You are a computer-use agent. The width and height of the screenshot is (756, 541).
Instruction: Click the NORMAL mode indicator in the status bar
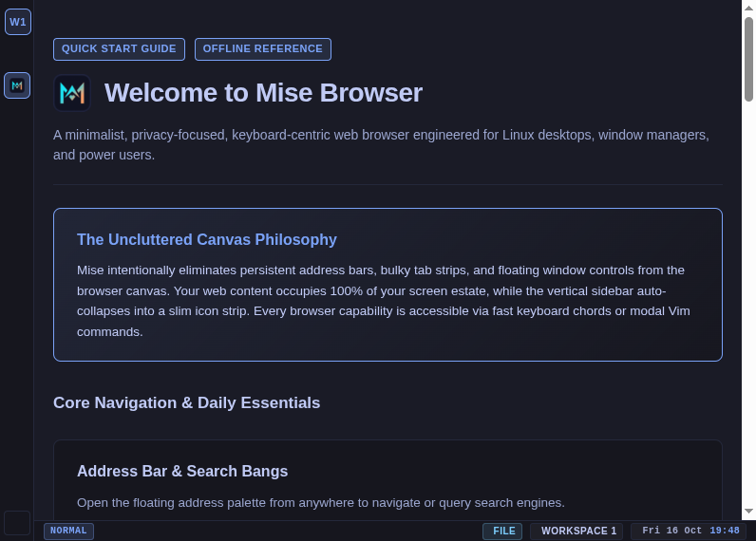tap(68, 531)
